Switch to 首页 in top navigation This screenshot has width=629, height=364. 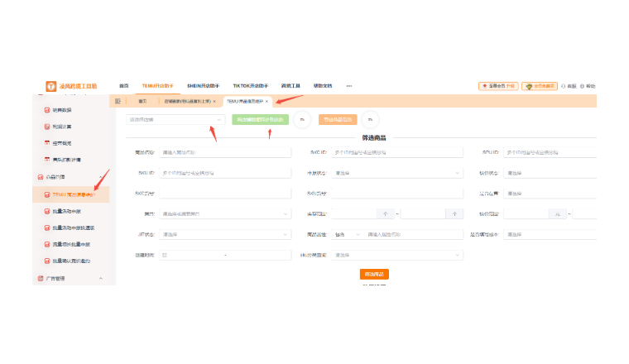(123, 86)
